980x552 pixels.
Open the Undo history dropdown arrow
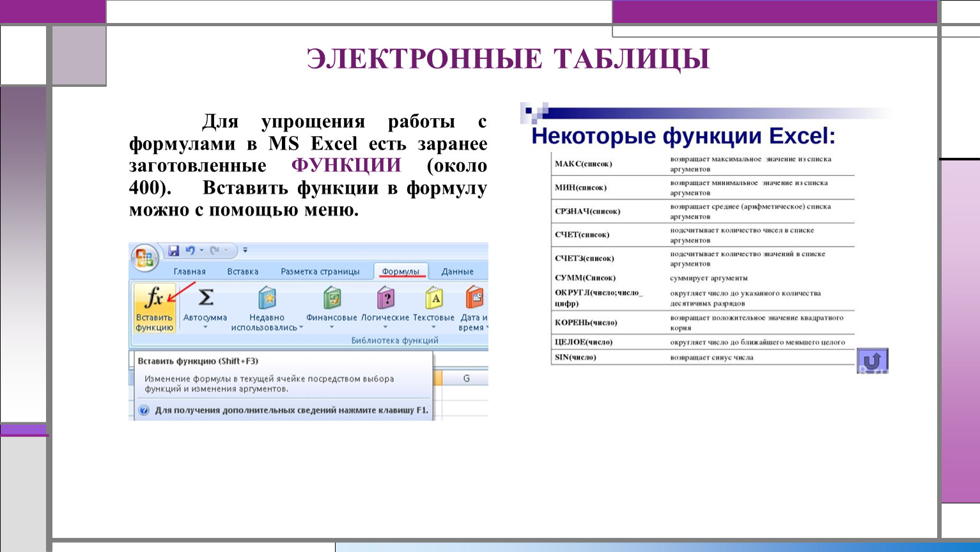point(201,250)
